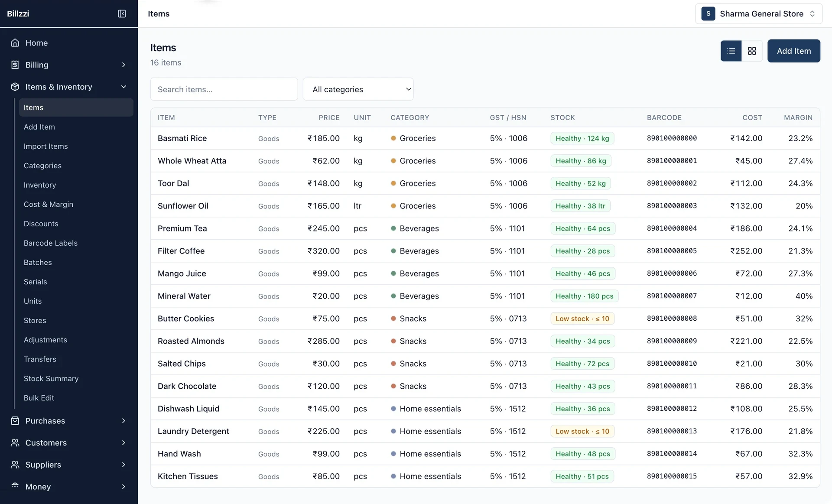The width and height of the screenshot is (832, 504).
Task: Go to Categories in the sidebar
Action: point(76,166)
